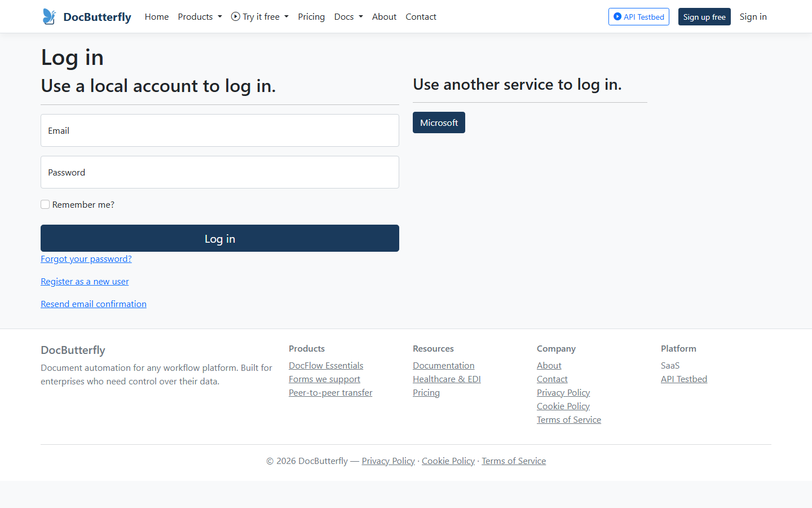Open Healthcare & EDI footer link

tap(447, 379)
